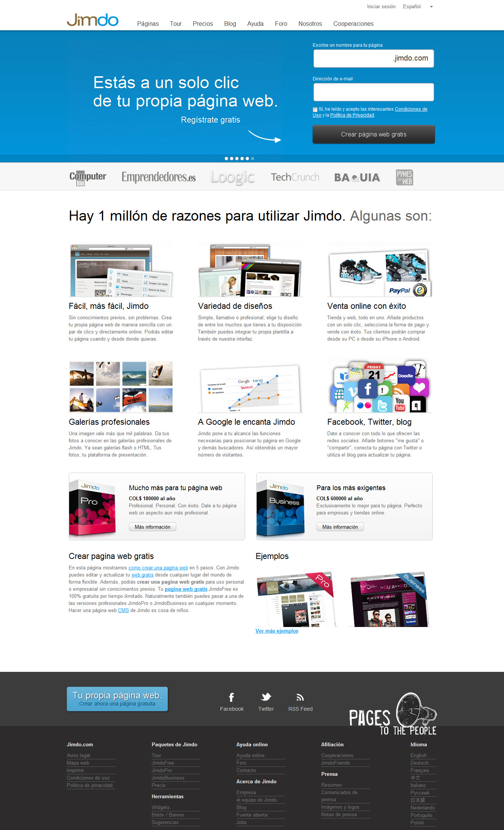Open the Mapa web footer link
This screenshot has width=504, height=830.
pos(78,763)
